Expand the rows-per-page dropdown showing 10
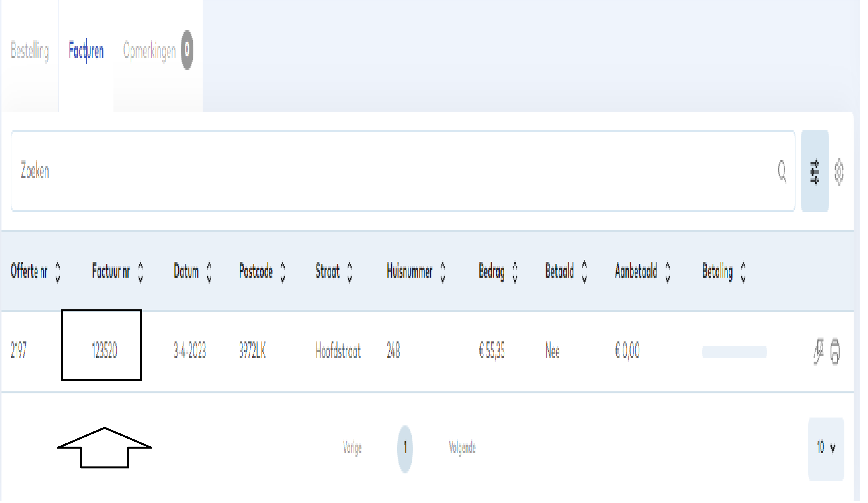This screenshot has height=503, width=868. click(x=826, y=448)
